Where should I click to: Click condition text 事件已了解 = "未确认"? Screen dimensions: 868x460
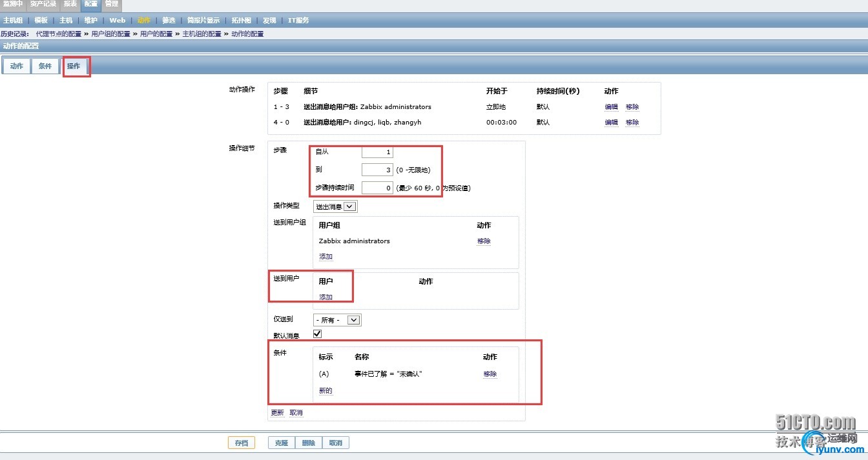point(388,374)
